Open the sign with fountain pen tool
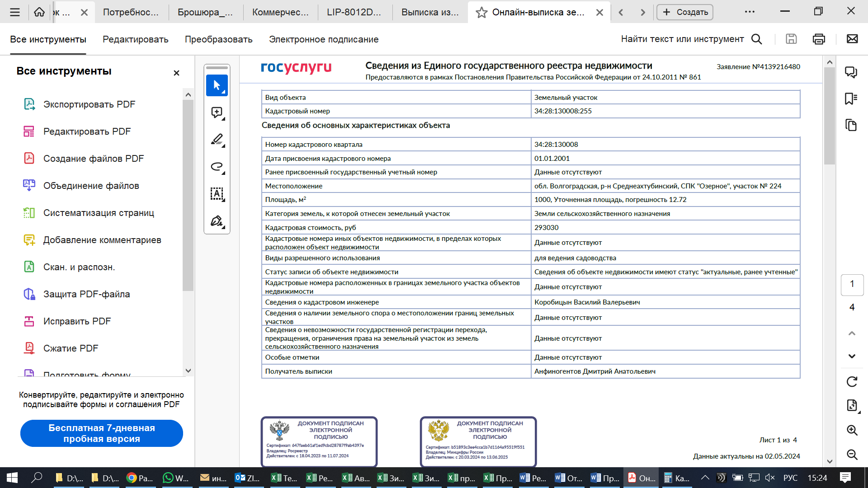The image size is (868, 488). (217, 221)
